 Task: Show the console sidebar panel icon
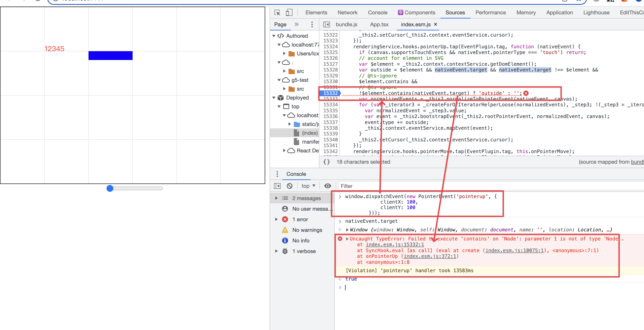tap(277, 186)
